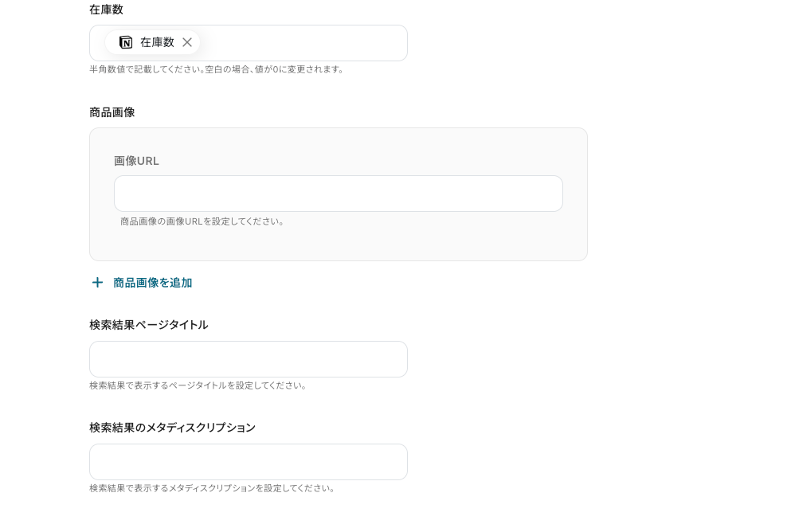Click the メタディスクリプションを設定してください helper text

[x=213, y=488]
